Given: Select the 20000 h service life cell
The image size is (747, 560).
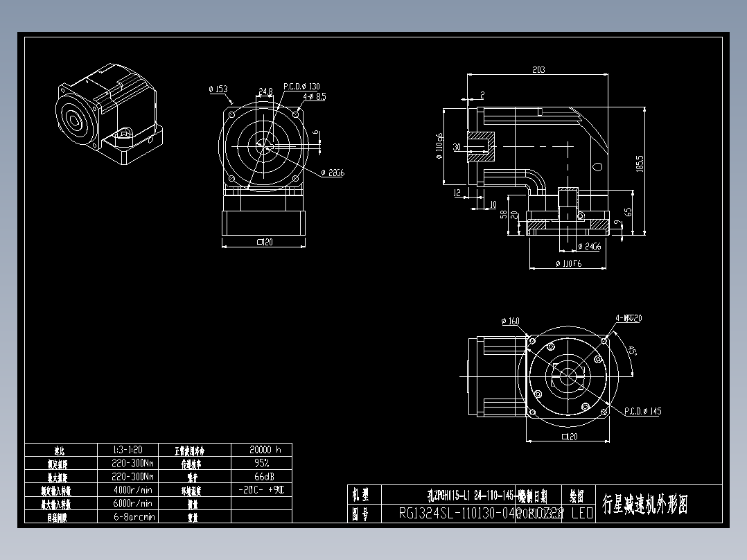Looking at the screenshot, I should coord(267,449).
